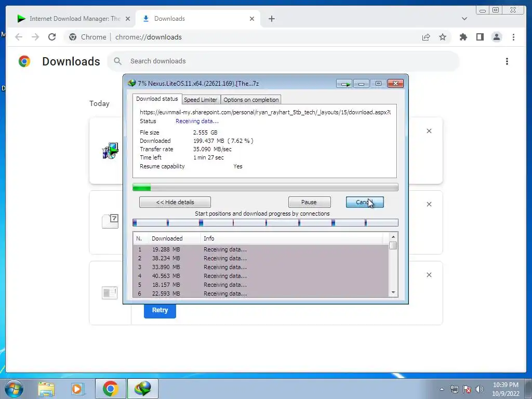532x399 pixels.
Task: Click the IDM installer file icon in first download
Action: (x=110, y=151)
